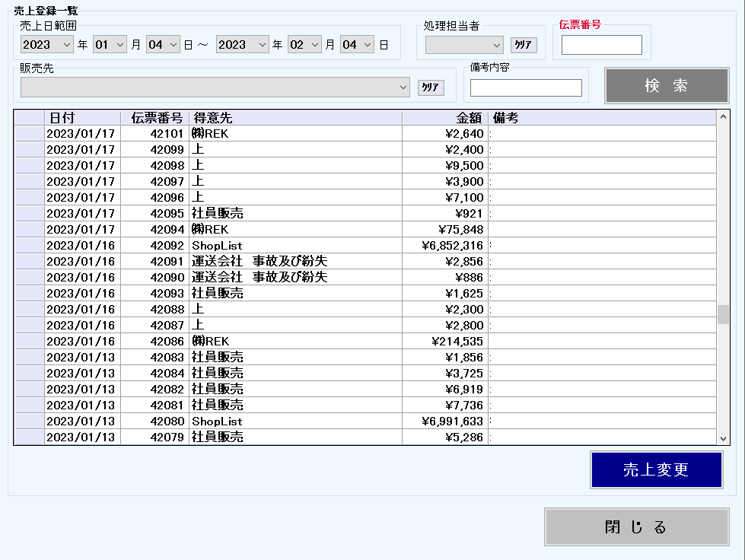Click amount ¥2,640
Viewport: 745px width, 560px height.
464,134
